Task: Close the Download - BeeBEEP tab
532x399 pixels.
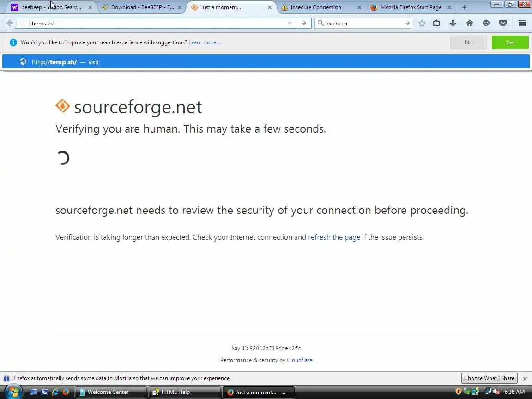Action: (180, 7)
